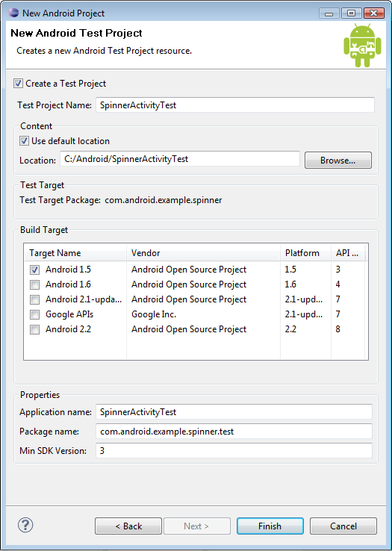
Task: Uncheck the Android 1.5 build target
Action: pos(34,270)
